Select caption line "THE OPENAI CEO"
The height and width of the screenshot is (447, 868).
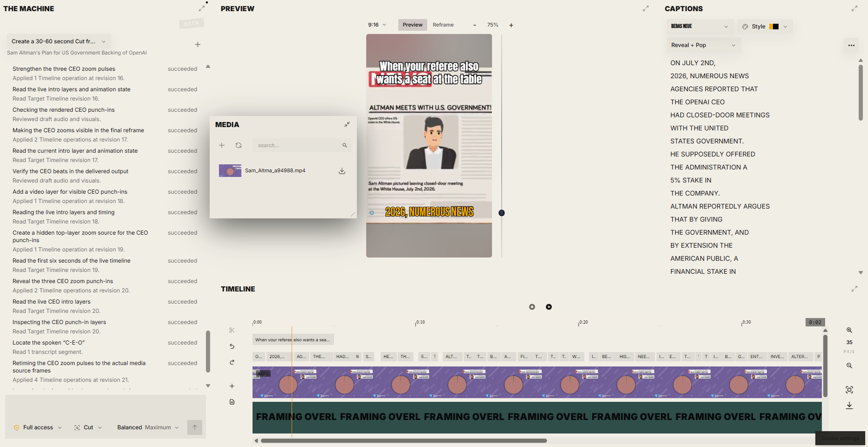coord(697,102)
